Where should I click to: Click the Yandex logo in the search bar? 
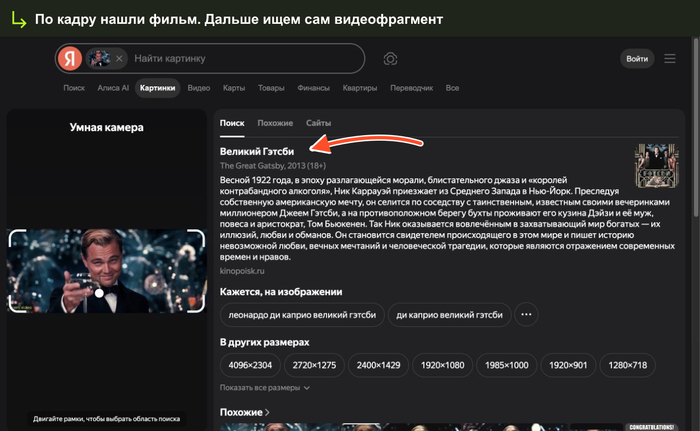[x=70, y=59]
